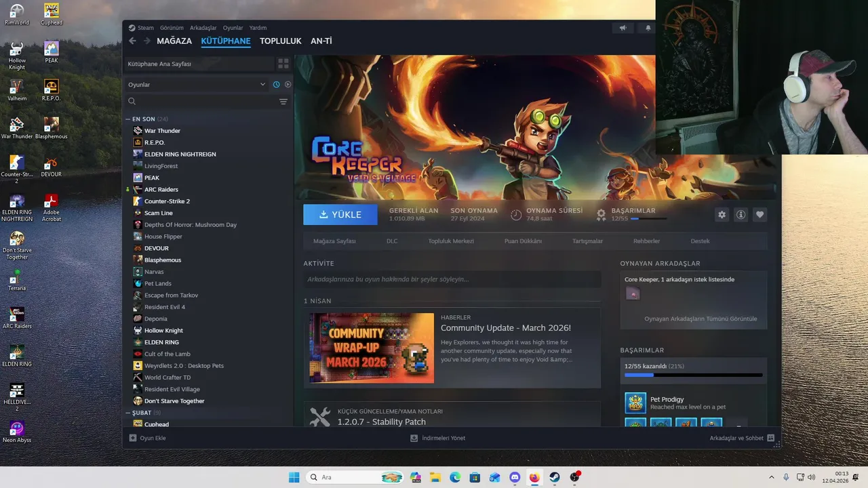Click the Oyun Ekle button

148,438
